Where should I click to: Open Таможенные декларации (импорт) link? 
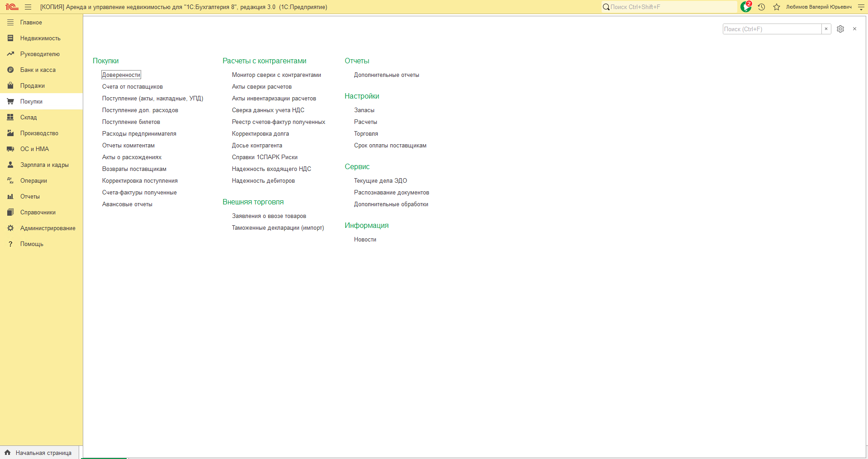(278, 228)
